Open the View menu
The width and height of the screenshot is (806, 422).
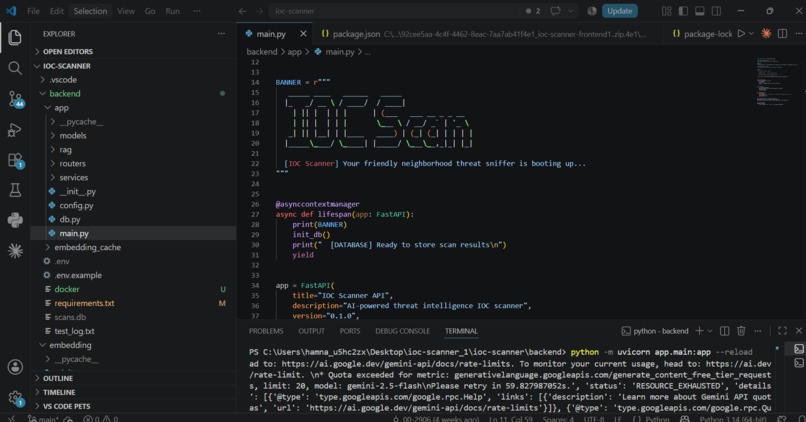tap(126, 11)
